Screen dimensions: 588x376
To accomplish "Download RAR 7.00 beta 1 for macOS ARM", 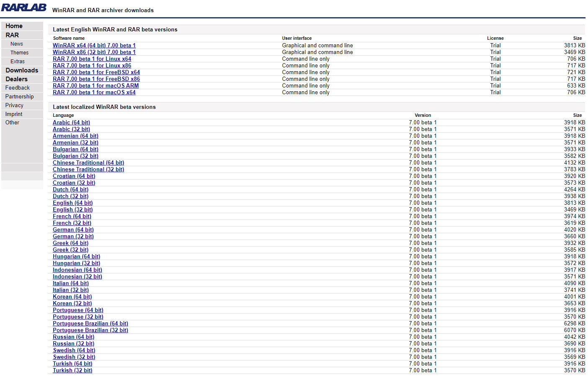I will click(95, 86).
